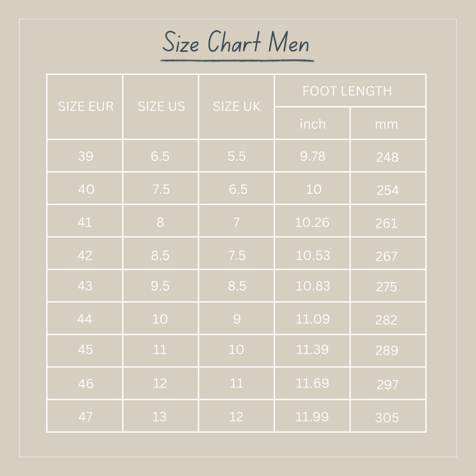Click the 10.26 inch cell

[x=312, y=222]
